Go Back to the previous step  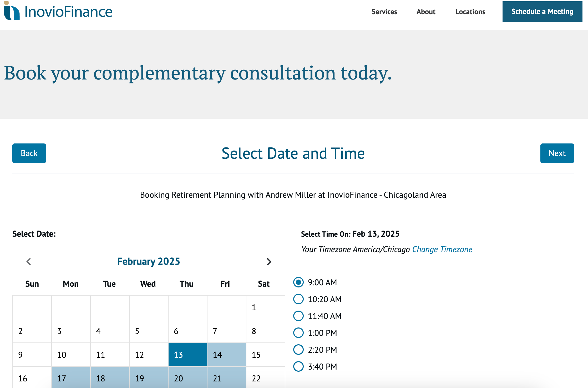[x=29, y=153]
